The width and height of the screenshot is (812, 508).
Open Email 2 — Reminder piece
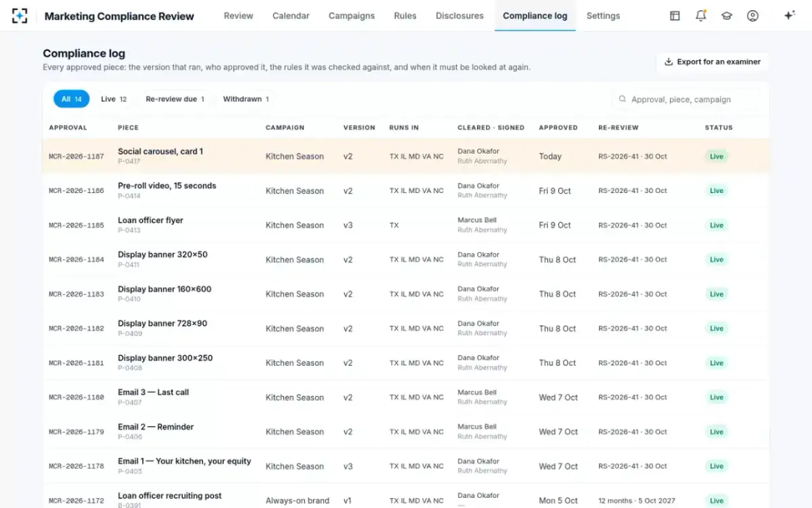click(x=156, y=427)
